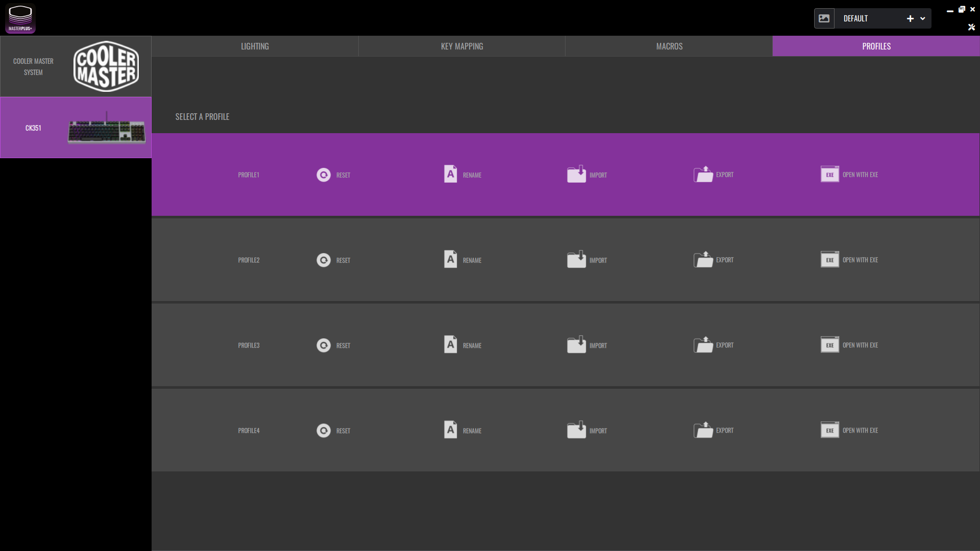980x551 pixels.
Task: Click the wallpaper image icon beside DEFAULT
Action: 824,18
